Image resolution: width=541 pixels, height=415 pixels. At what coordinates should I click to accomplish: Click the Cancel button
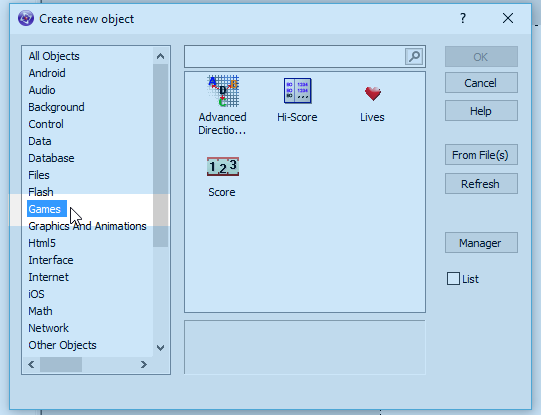[x=481, y=83]
